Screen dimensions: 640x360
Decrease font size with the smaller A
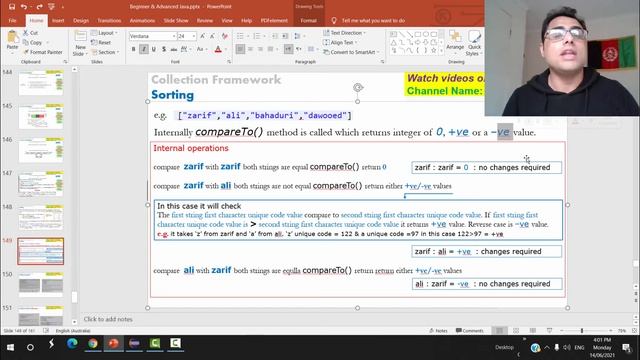[x=212, y=36]
